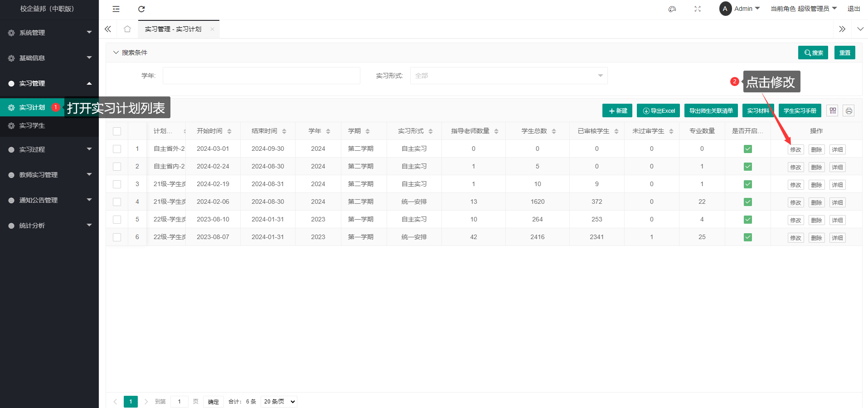
Task: Sort by 开始时间 column header
Action: click(214, 131)
